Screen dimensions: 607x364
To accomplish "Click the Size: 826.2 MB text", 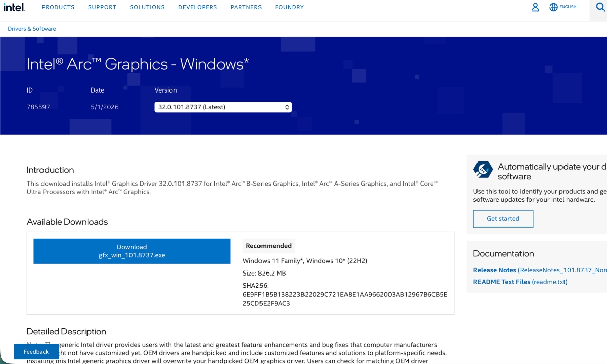I will pos(265,273).
